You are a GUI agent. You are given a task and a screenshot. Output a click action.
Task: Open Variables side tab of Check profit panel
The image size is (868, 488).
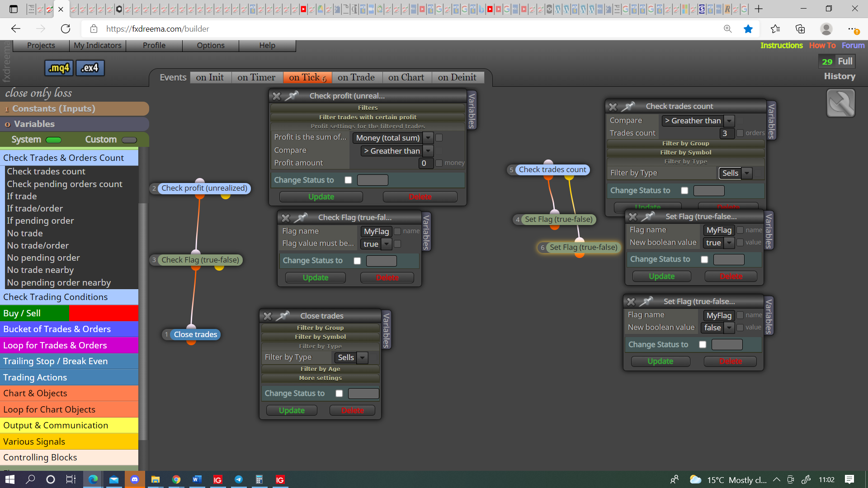pos(472,110)
